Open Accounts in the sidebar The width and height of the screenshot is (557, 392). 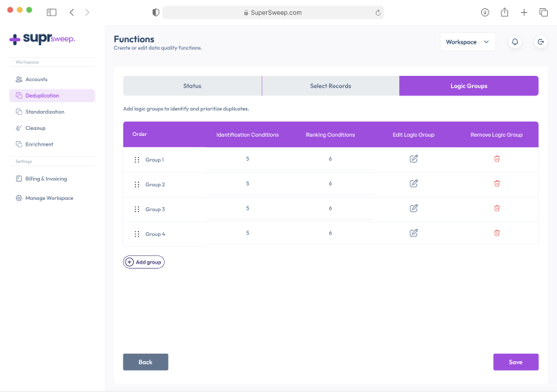pyautogui.click(x=36, y=79)
